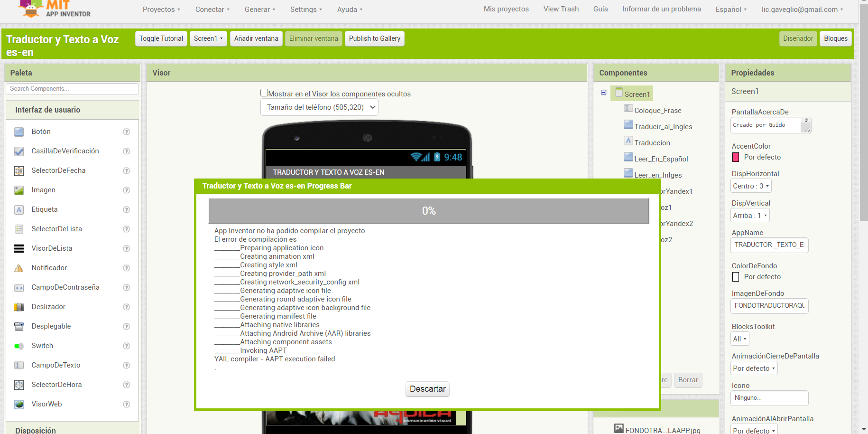Open the Screen1 screen selector dropdown
This screenshot has height=434, width=868.
208,38
